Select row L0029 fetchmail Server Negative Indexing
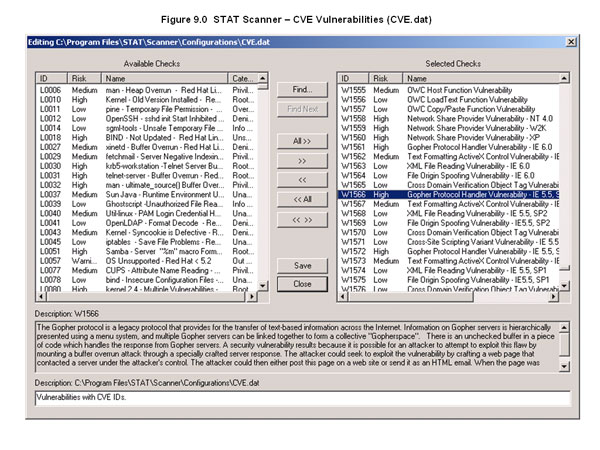This screenshot has width=600, height=450. click(x=147, y=157)
